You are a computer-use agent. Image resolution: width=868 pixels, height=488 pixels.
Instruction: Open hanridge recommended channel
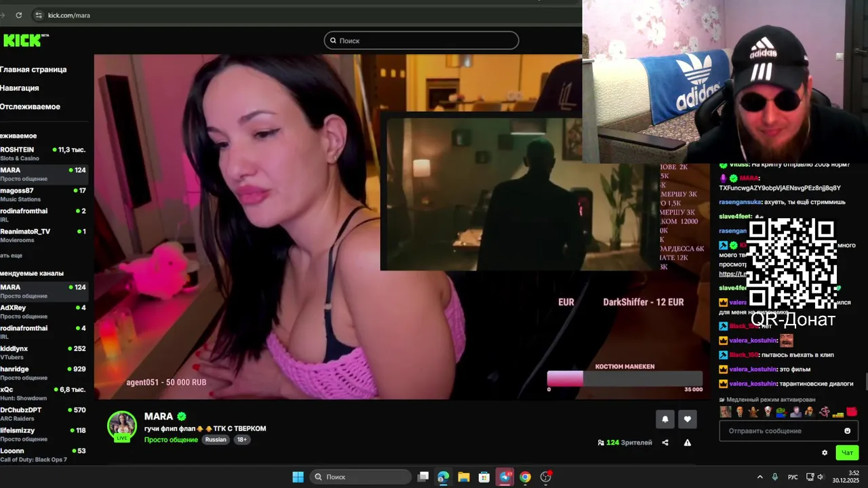pyautogui.click(x=43, y=373)
